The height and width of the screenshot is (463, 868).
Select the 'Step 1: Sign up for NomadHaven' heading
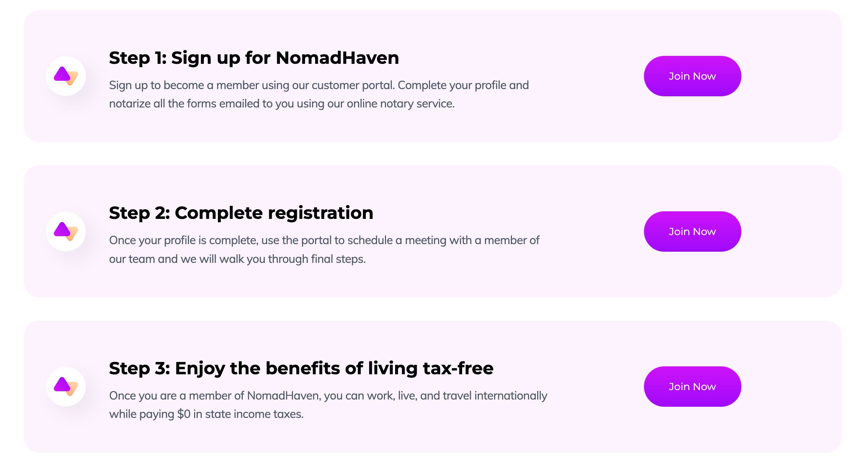254,58
